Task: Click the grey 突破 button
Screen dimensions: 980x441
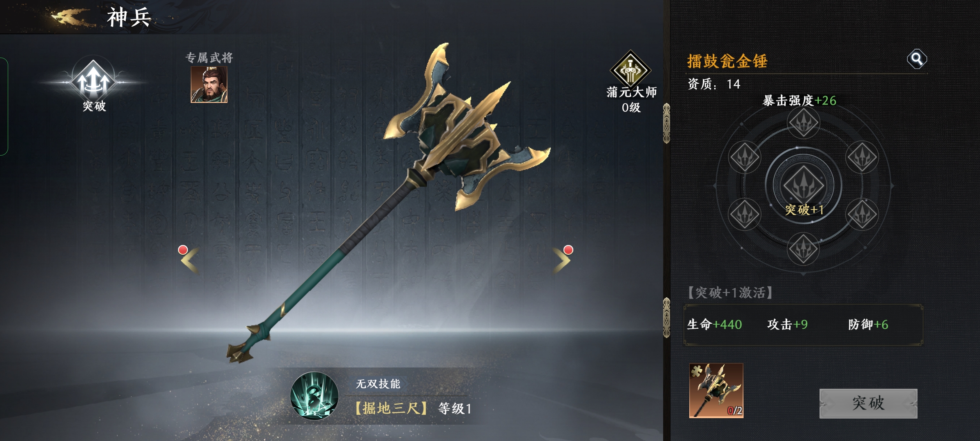Action: coord(868,403)
